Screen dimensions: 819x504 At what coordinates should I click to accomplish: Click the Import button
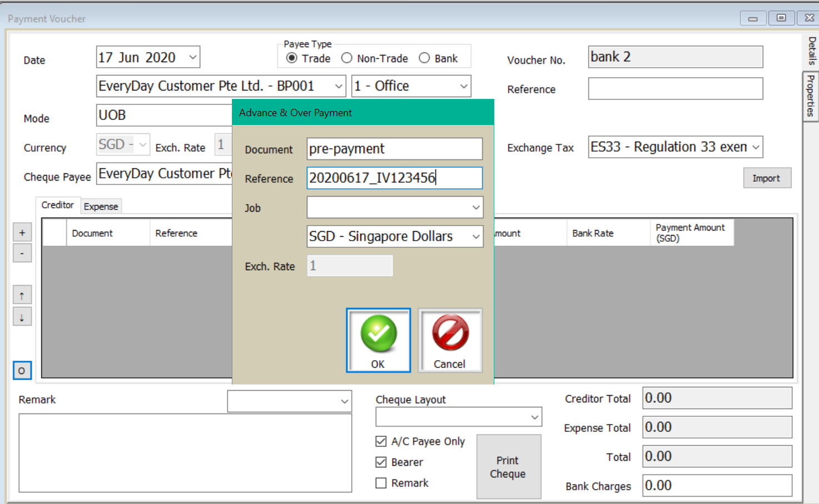coord(767,178)
